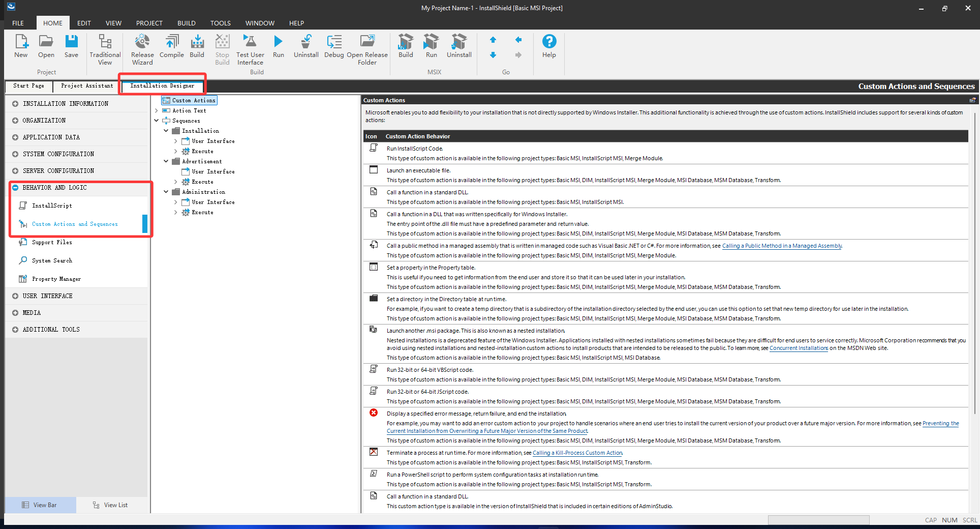Open Support Files view

click(52, 242)
